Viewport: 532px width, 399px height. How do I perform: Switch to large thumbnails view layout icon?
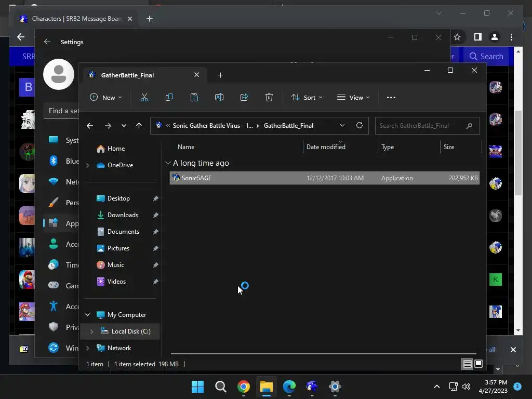pos(478,364)
